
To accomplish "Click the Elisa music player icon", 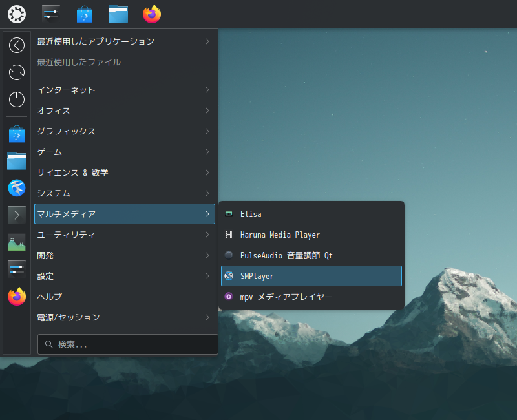I will 229,214.
